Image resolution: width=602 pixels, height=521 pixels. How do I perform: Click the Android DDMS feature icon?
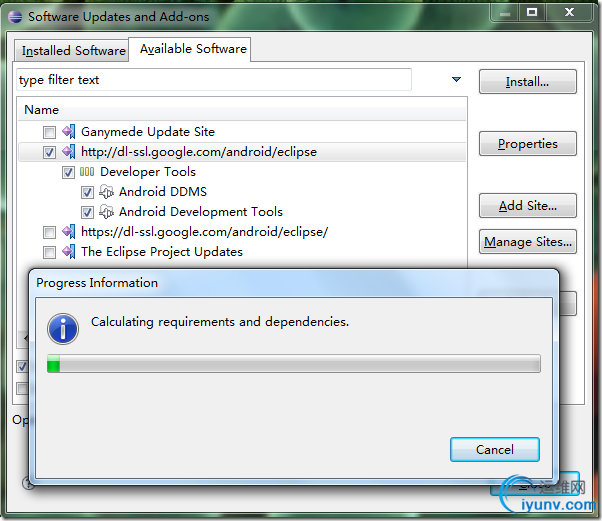pyautogui.click(x=106, y=192)
